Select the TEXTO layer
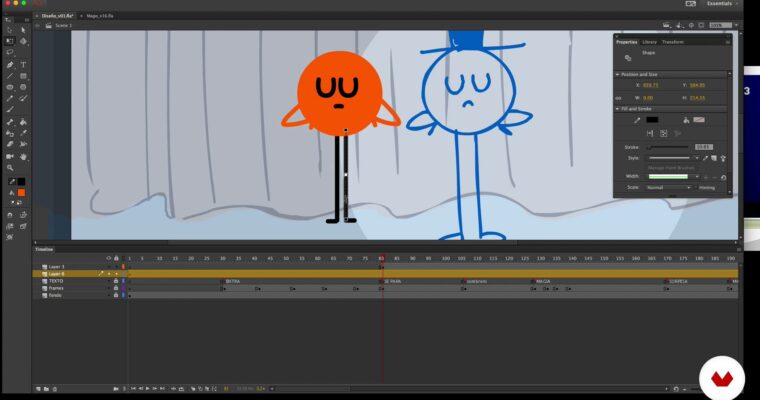 click(x=56, y=281)
